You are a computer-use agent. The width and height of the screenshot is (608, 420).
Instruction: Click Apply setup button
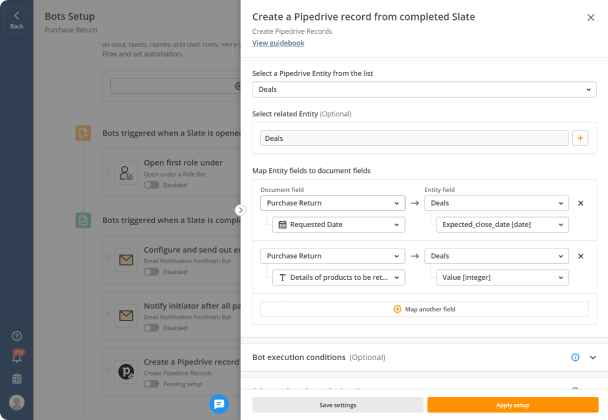click(513, 405)
